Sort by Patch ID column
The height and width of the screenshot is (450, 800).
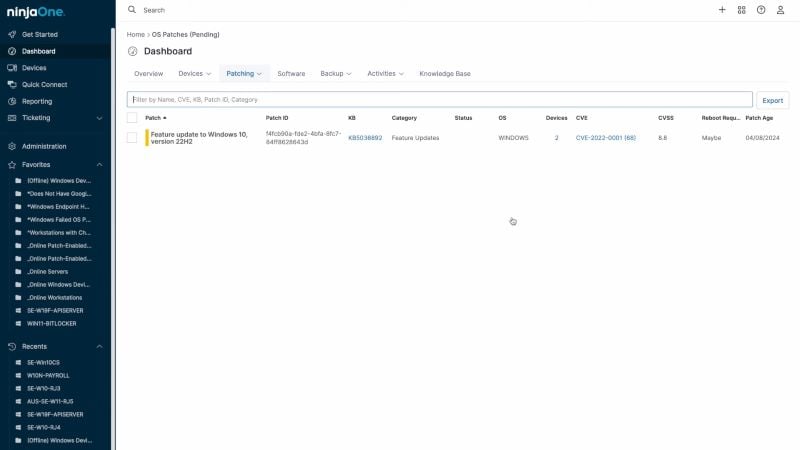pyautogui.click(x=277, y=118)
